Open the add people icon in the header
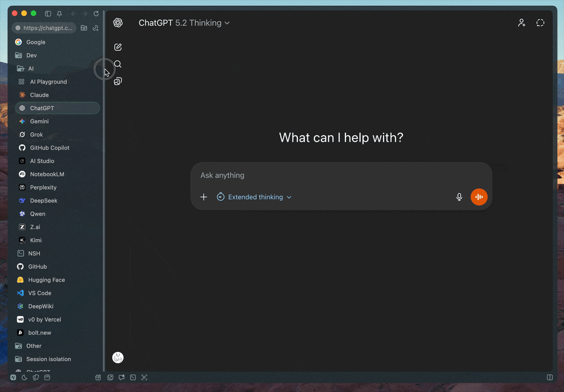The height and width of the screenshot is (392, 564). tap(522, 23)
